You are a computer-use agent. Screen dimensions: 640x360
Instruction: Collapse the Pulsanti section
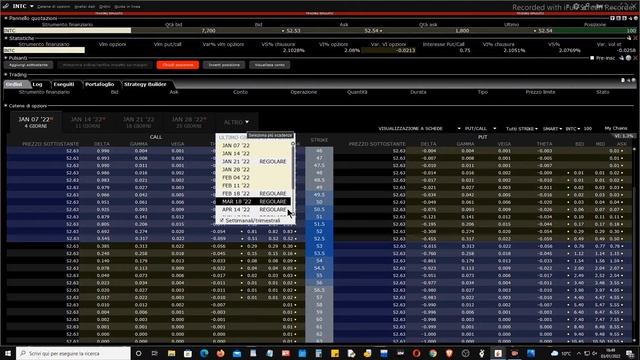tap(6, 58)
